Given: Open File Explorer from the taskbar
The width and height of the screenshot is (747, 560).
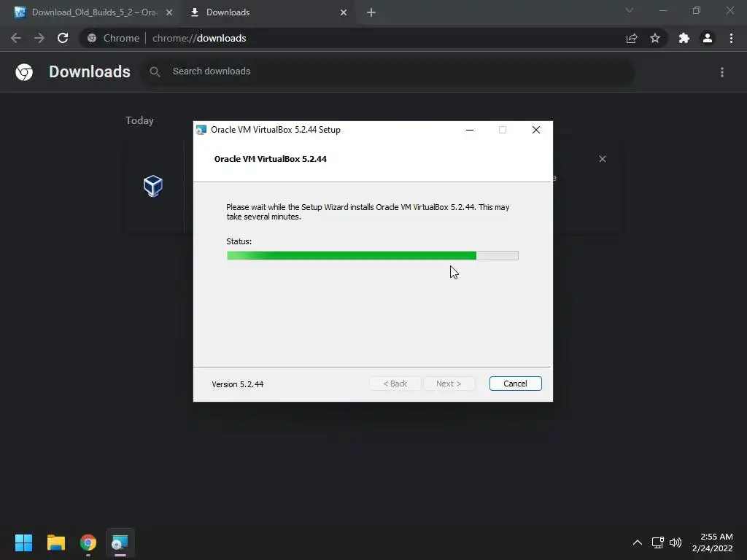Looking at the screenshot, I should (55, 542).
